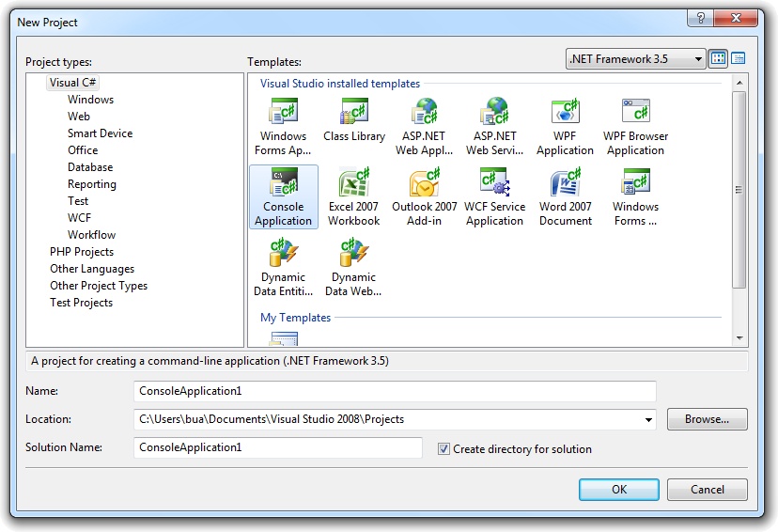778x532 pixels.
Task: Select Windows under Visual C#
Action: (91, 100)
